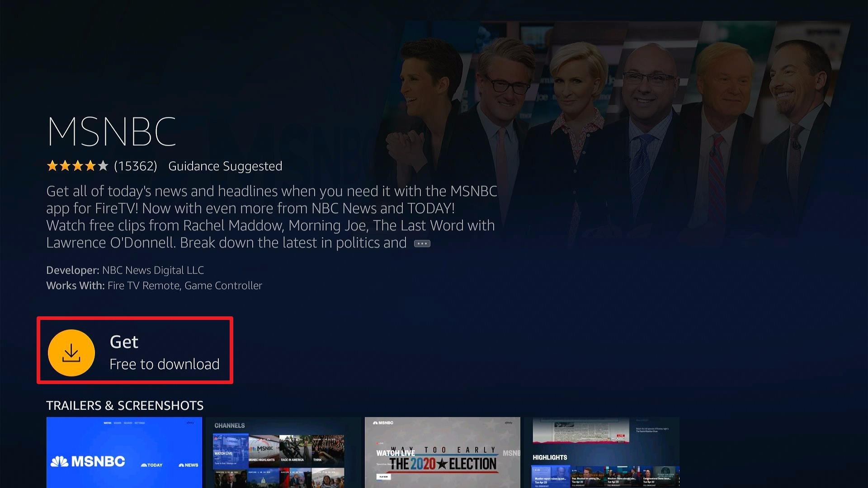The height and width of the screenshot is (488, 868).
Task: Click the fourth star in the rating row
Action: [91, 166]
